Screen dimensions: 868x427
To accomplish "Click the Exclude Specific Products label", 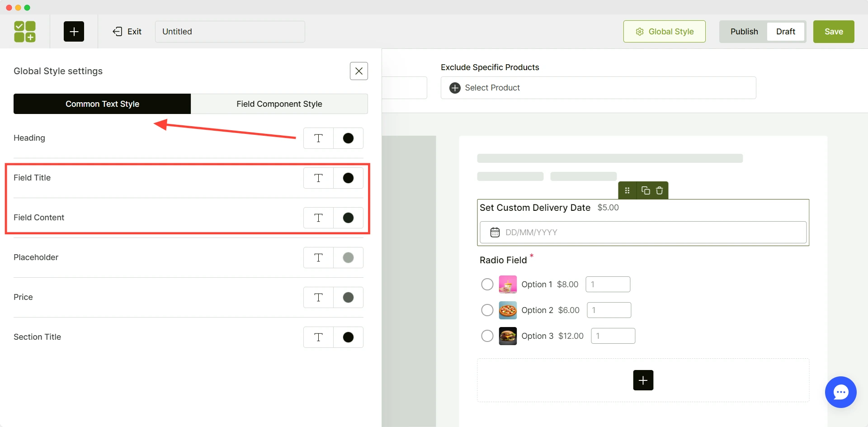I will click(490, 67).
